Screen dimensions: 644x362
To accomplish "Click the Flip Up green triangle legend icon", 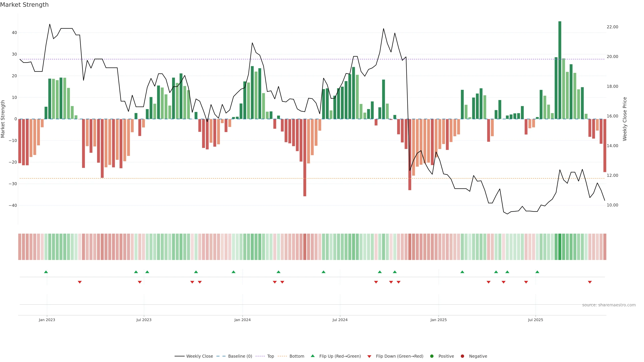I will tap(312, 356).
